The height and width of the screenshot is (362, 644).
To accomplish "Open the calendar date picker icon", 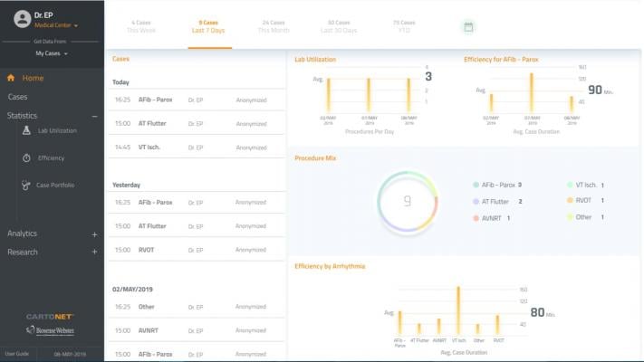I will click(x=468, y=26).
